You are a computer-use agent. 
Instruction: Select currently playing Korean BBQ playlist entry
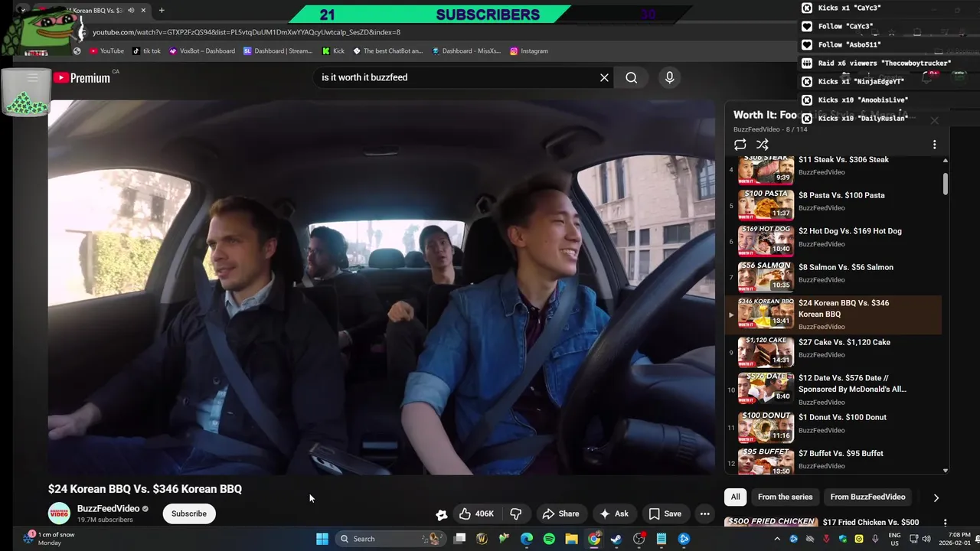click(833, 315)
